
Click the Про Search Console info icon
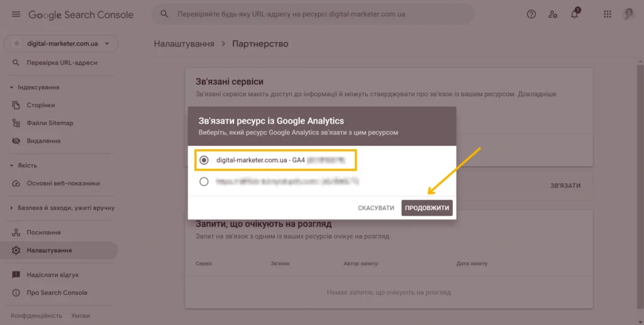(16, 292)
